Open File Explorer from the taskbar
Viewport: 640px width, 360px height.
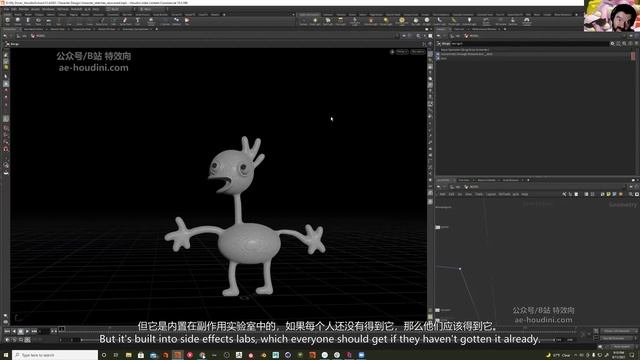pyautogui.click(x=129, y=355)
